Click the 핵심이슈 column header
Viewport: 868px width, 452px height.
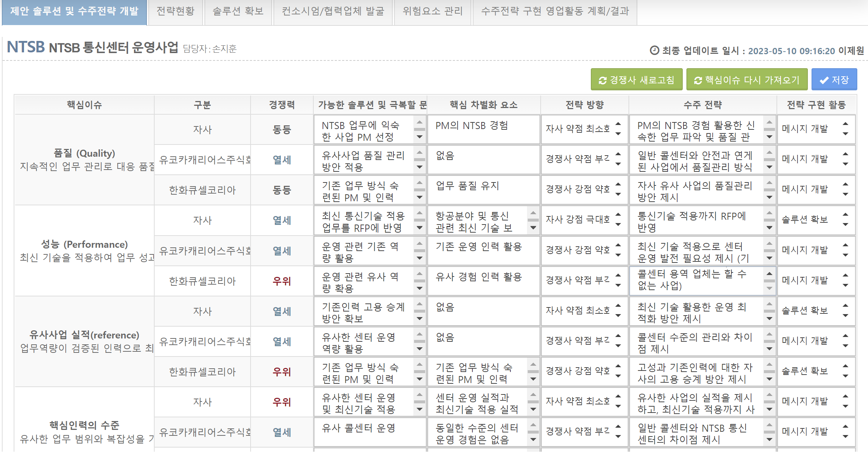click(84, 105)
